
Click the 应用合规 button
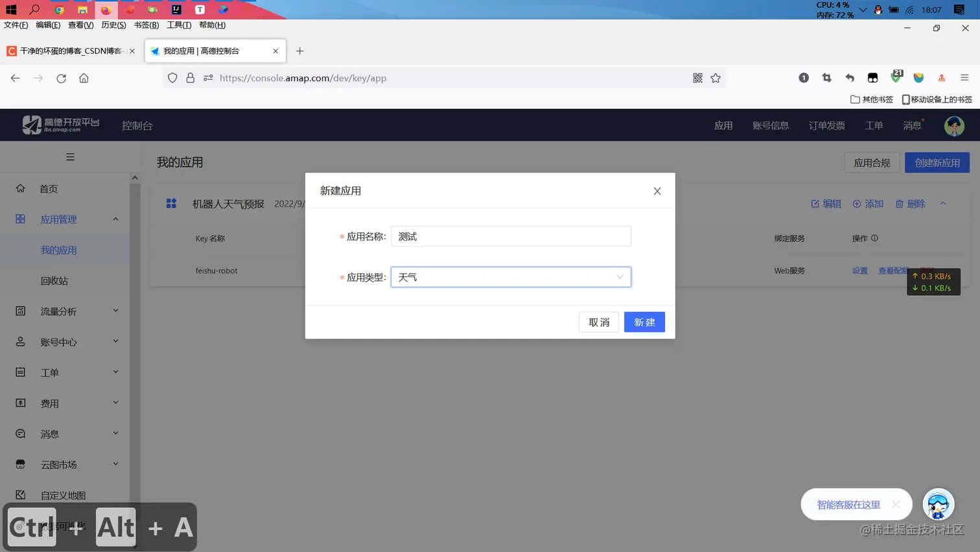coord(872,163)
